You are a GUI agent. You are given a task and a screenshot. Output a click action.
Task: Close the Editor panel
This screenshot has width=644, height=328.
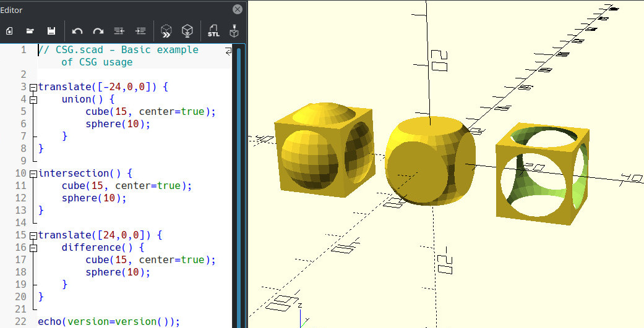point(237,9)
